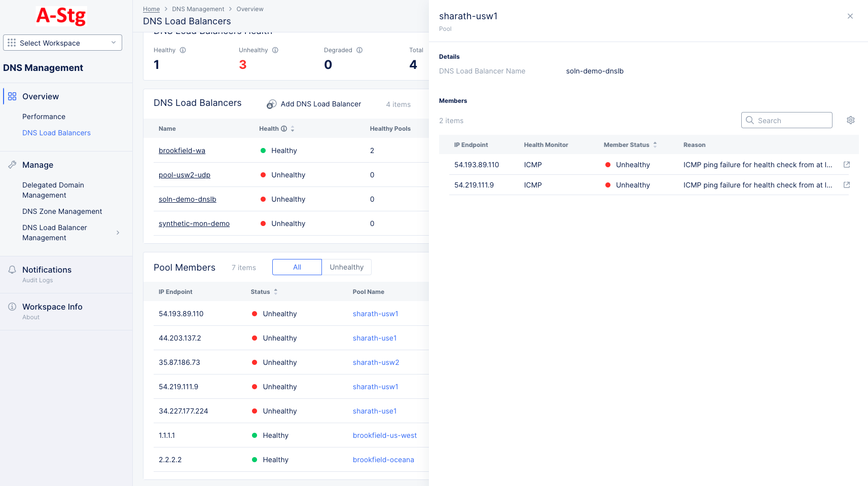Click the wrench icon next to Manage
The height and width of the screenshot is (486, 868).
[x=12, y=164]
